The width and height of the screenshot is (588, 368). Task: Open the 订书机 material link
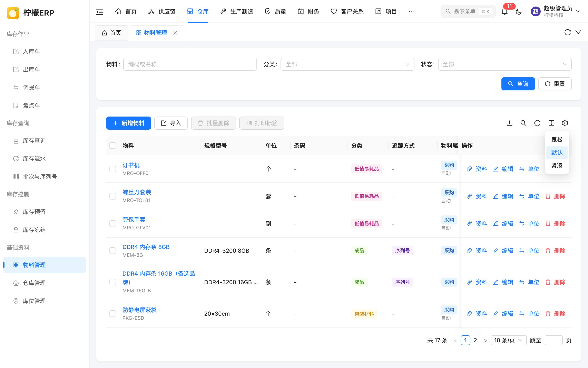(x=131, y=165)
